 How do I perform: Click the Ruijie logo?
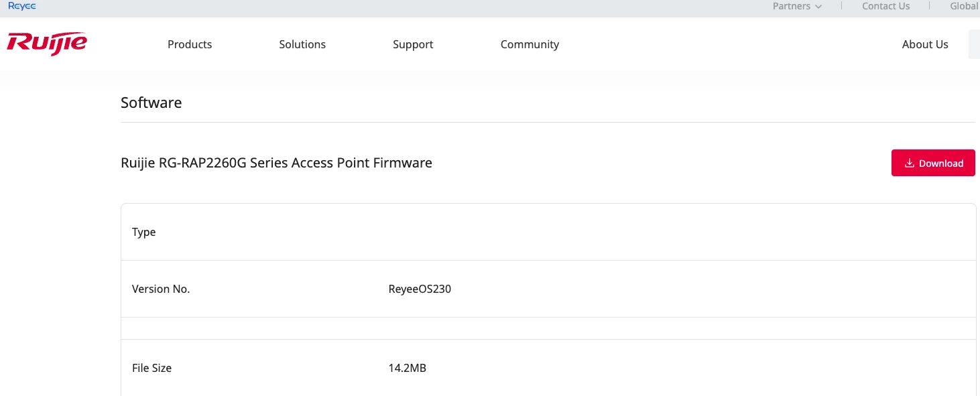point(47,44)
